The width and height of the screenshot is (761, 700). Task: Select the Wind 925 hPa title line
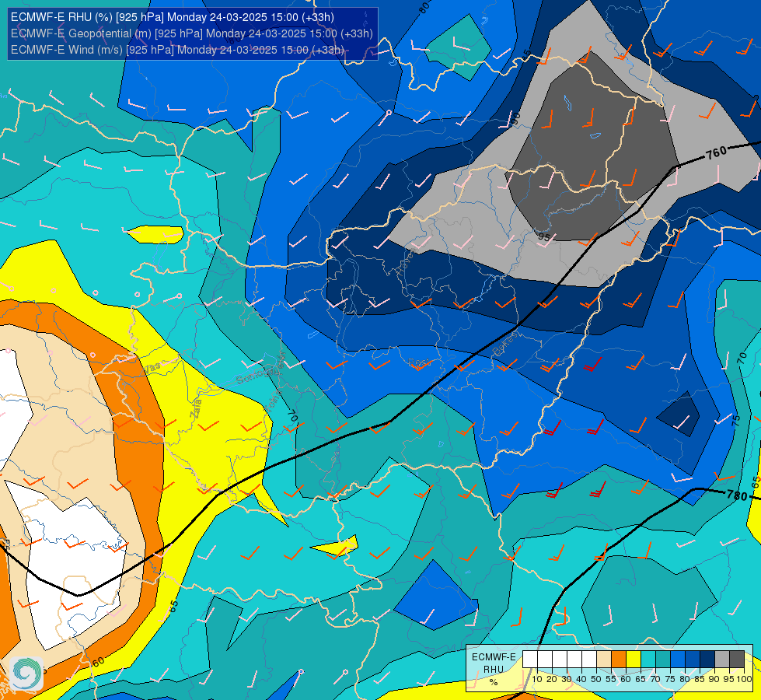[x=178, y=50]
